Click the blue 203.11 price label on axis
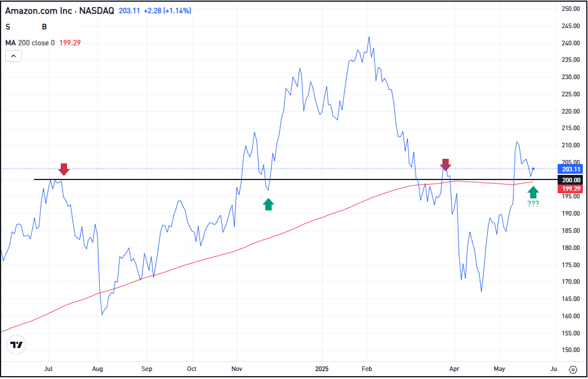This screenshot has width=588, height=379. coord(571,169)
